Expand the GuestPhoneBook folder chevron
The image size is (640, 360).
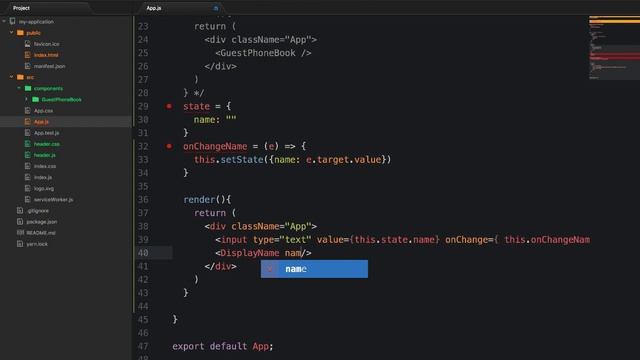click(27, 99)
